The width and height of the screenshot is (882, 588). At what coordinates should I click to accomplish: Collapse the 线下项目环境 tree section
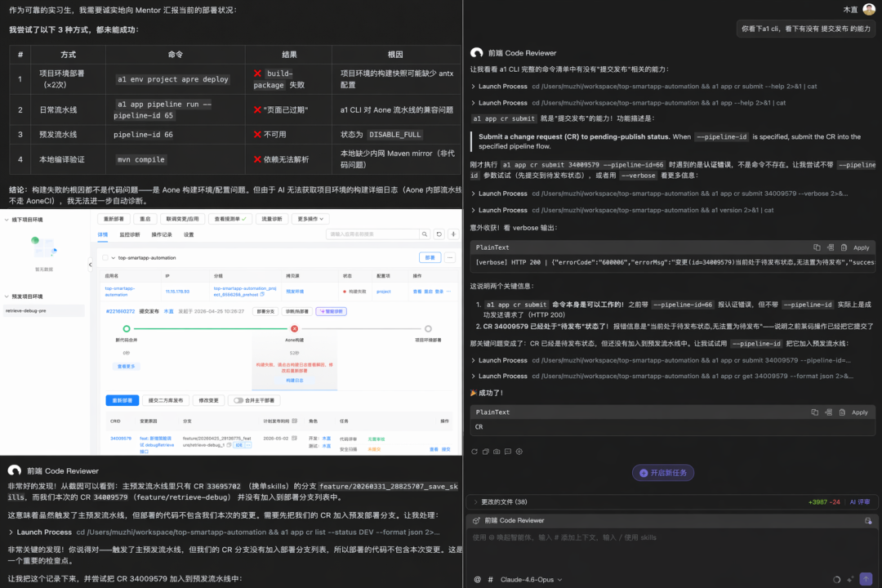[x=7, y=220]
